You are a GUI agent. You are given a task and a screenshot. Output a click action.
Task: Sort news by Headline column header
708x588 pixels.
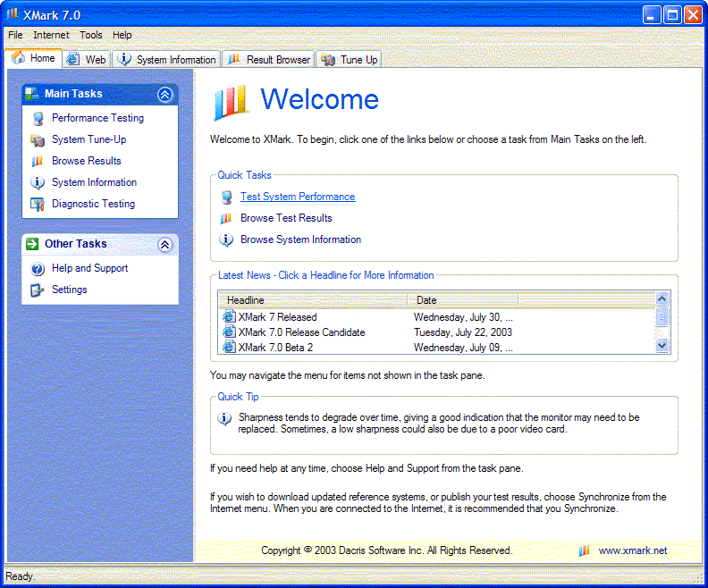coord(313,300)
